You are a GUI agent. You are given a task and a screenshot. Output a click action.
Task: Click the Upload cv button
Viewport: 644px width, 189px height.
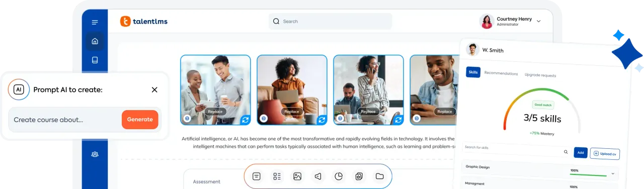(605, 154)
